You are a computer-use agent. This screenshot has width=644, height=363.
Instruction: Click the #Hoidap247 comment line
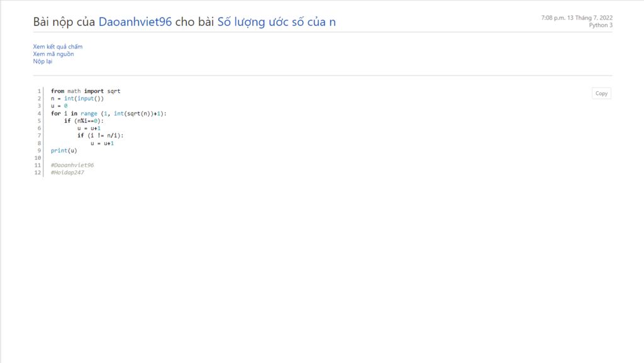67,172
